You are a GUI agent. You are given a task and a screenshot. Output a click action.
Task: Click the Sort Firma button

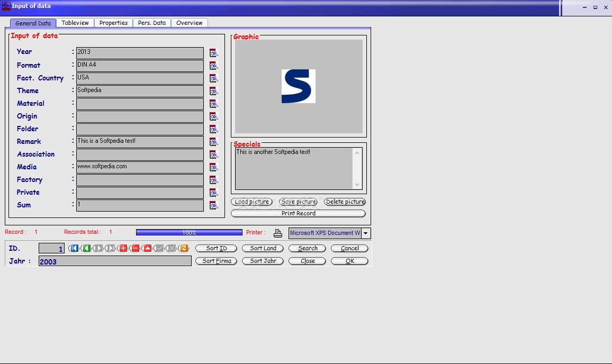216,261
